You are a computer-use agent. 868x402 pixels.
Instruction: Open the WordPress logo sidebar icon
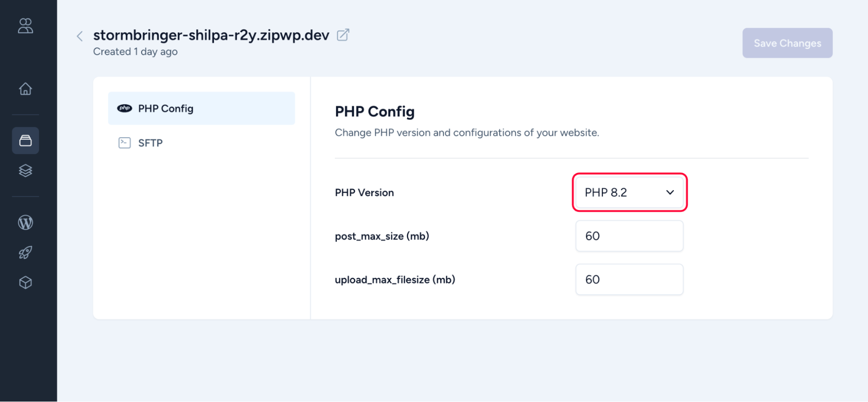click(25, 223)
